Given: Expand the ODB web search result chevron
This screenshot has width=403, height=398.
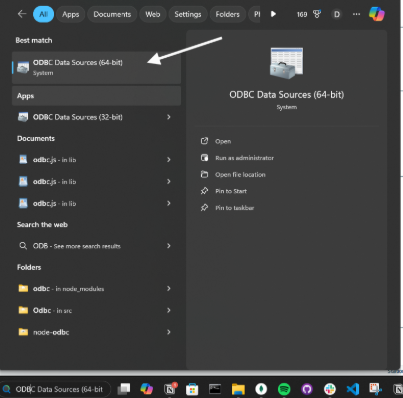Looking at the screenshot, I should coord(169,246).
